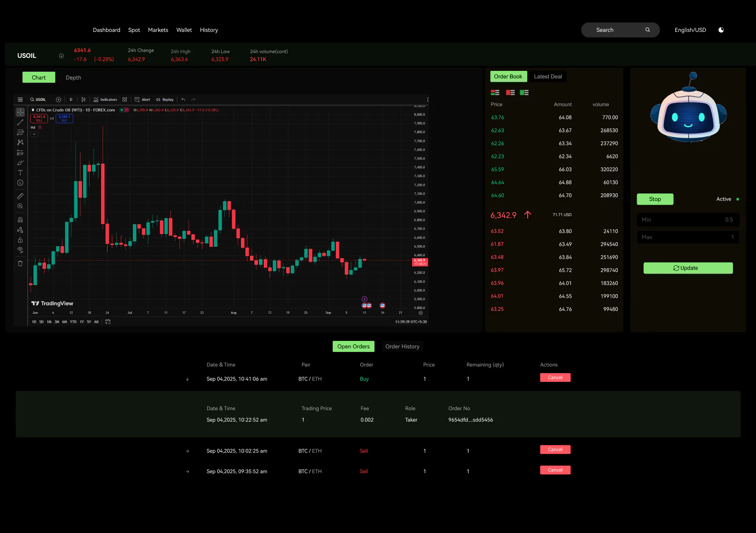Click the red 6,341.6 SELL button
Image resolution: width=756 pixels, height=533 pixels.
(x=39, y=118)
